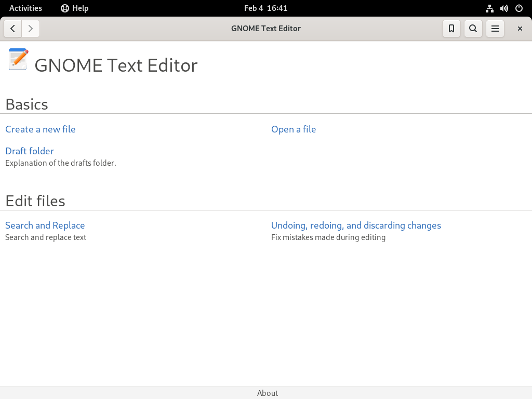Click the 'Edit files' section heading
Screen dimensions: 532x399
pyautogui.click(x=35, y=201)
